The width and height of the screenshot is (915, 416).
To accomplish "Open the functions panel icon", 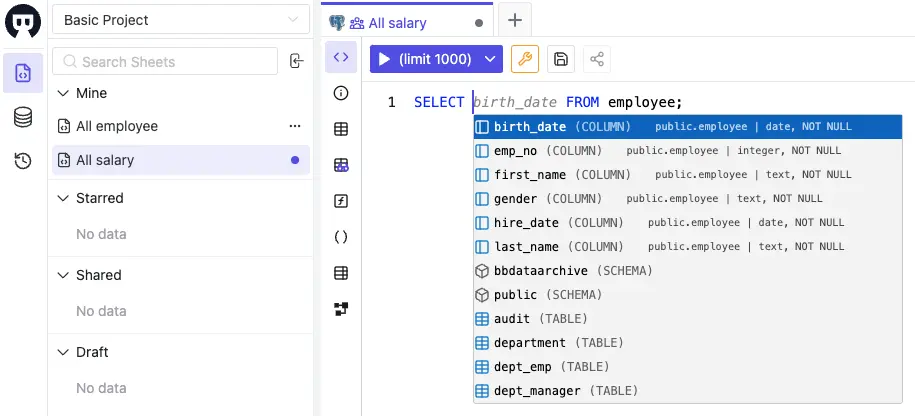I will click(341, 201).
